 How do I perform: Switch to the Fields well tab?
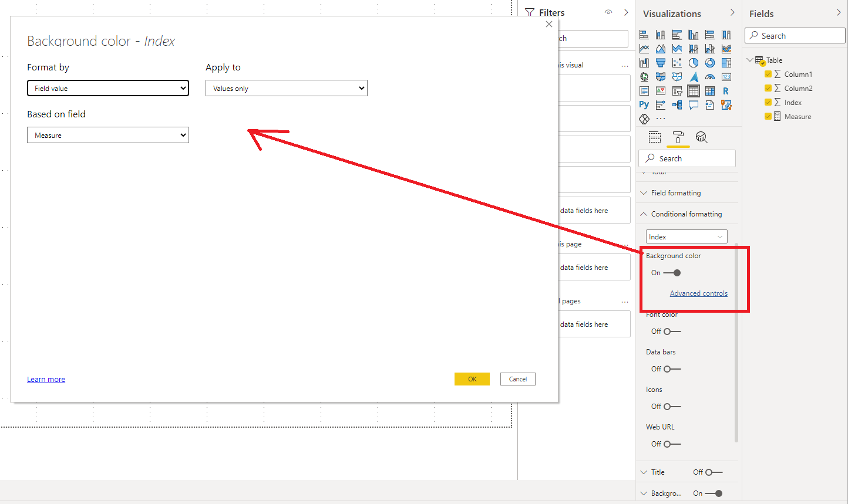click(654, 137)
